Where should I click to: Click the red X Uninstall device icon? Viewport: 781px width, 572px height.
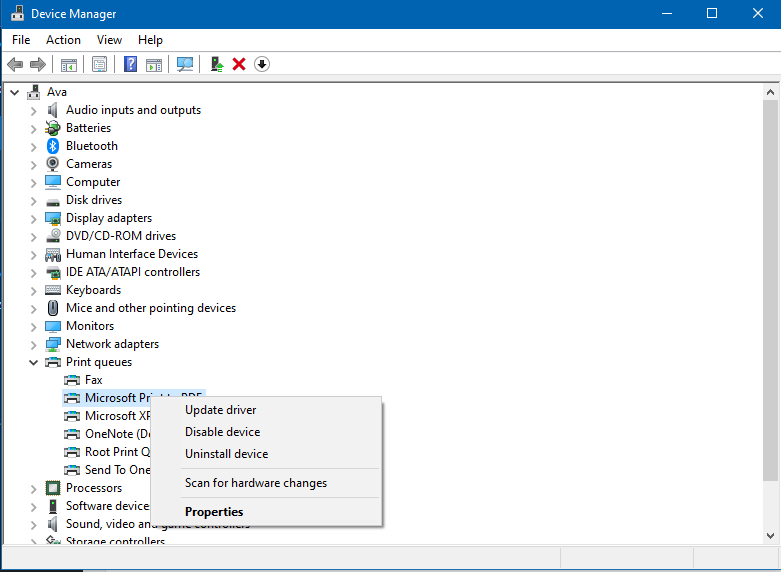point(239,64)
